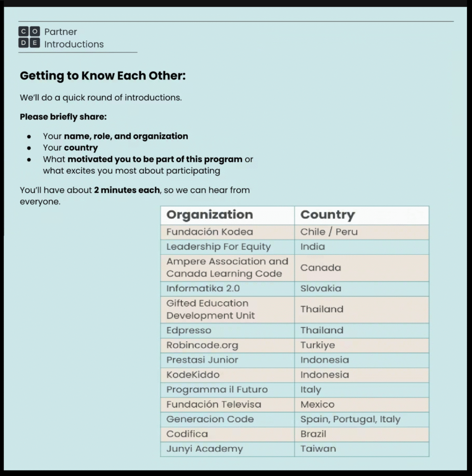This screenshot has height=476, width=472.
Task: Select the Spain, Portugal, Italy cell
Action: [350, 419]
